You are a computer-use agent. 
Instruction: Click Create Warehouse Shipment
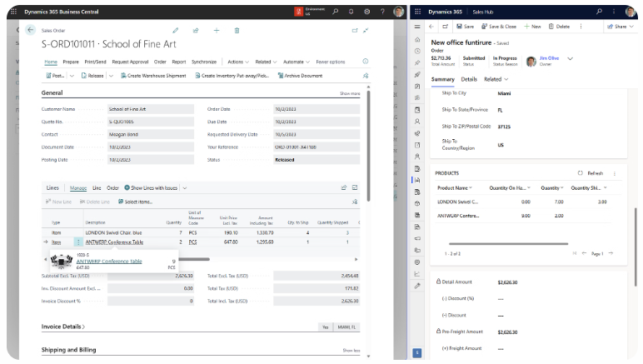[x=153, y=76]
